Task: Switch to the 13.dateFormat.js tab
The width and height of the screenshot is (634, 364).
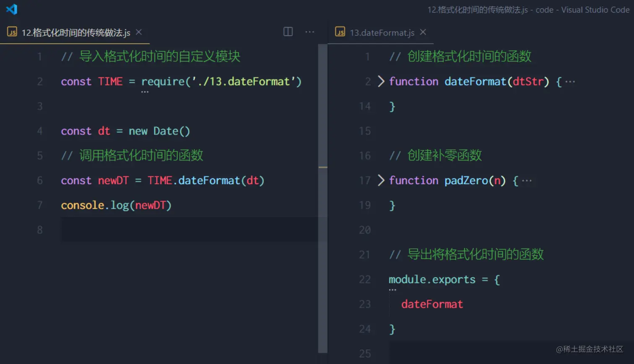Action: (x=382, y=32)
